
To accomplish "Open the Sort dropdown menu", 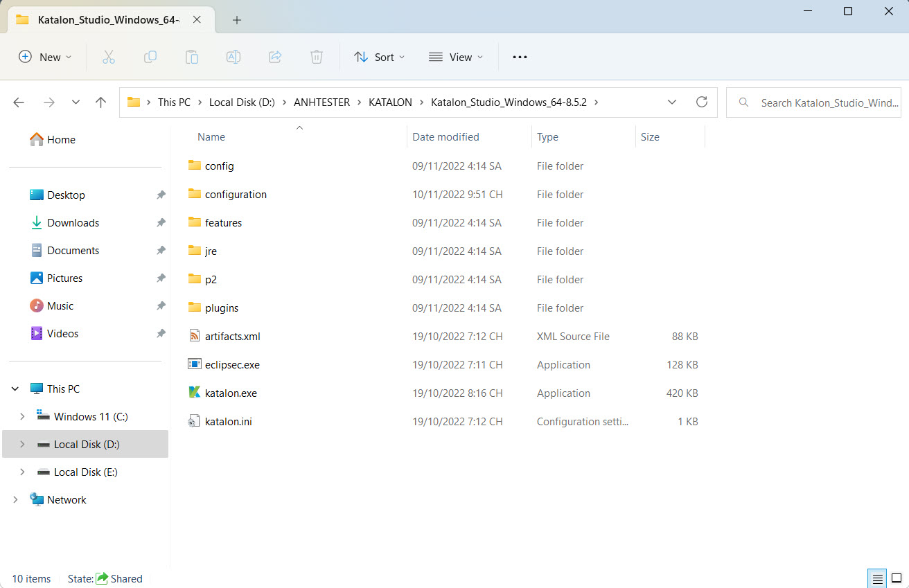I will click(380, 57).
